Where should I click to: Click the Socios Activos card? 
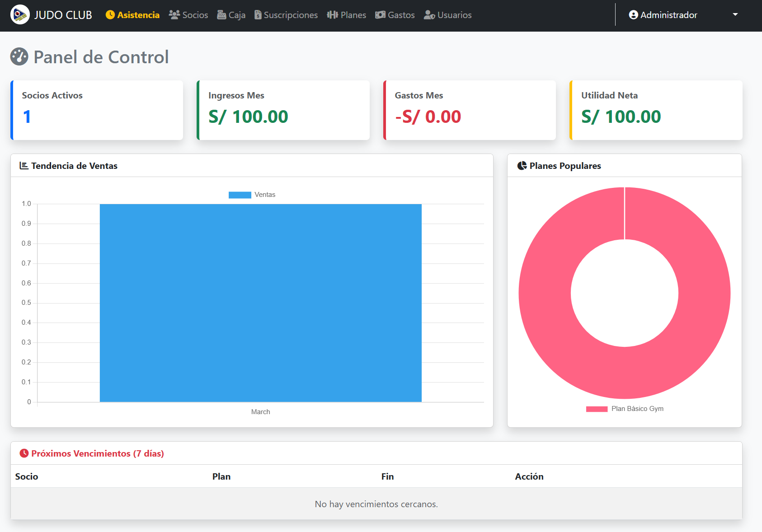point(97,110)
